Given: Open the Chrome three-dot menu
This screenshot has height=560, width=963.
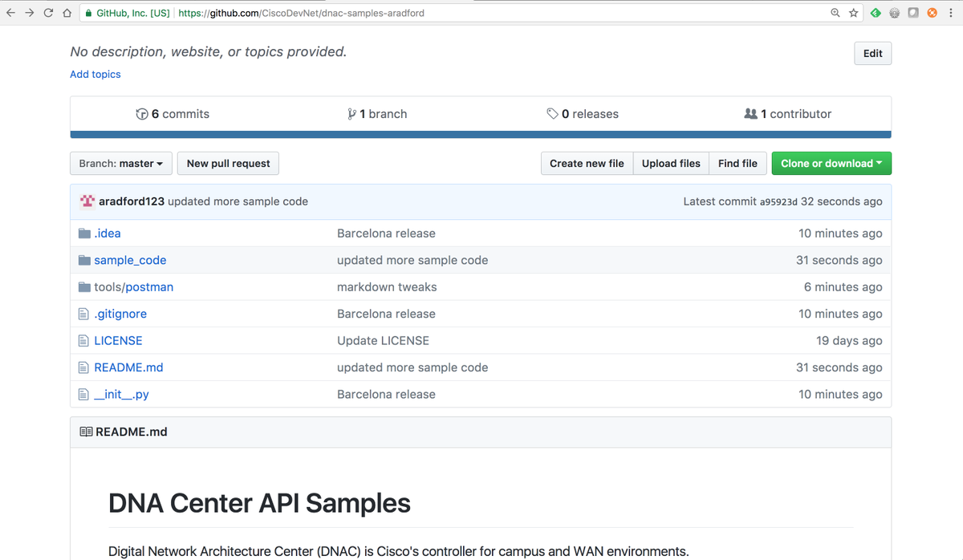Looking at the screenshot, I should point(950,13).
